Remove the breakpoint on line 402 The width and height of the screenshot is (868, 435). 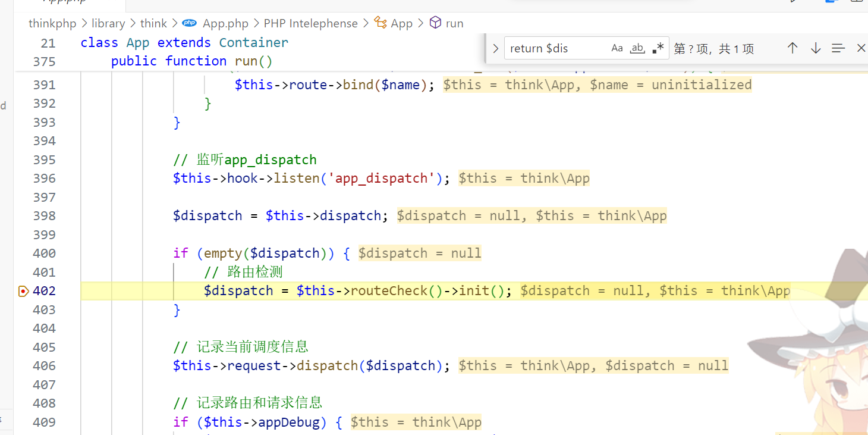click(23, 291)
